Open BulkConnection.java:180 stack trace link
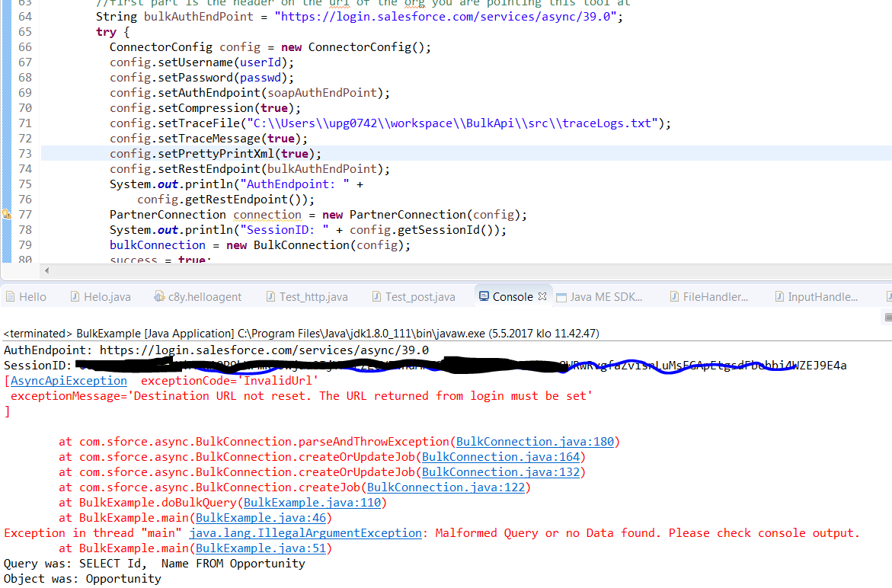This screenshot has width=892, height=588. coord(536,442)
